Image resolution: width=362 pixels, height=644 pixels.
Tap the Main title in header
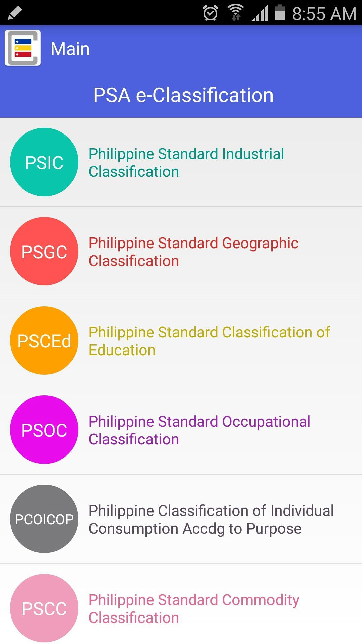tap(70, 49)
